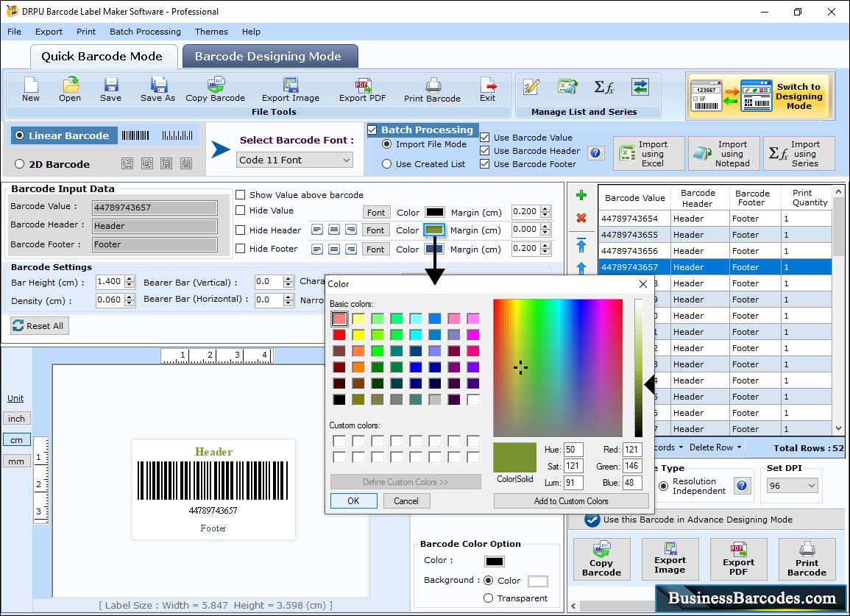Select the cm unit button
Viewport: 850px width, 616px height.
pos(17,440)
